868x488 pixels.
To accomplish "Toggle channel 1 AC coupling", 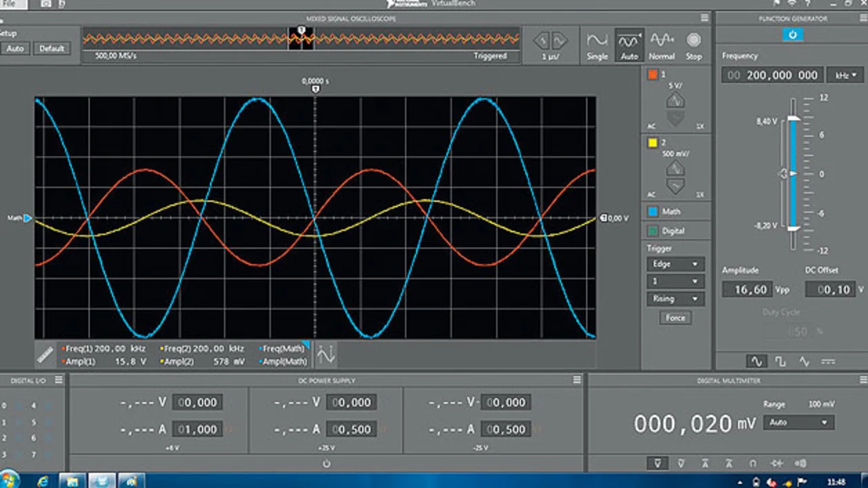I will click(x=652, y=128).
